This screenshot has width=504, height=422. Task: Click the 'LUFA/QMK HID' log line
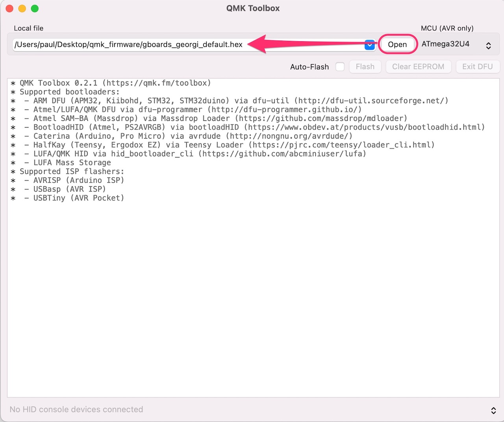tap(189, 154)
